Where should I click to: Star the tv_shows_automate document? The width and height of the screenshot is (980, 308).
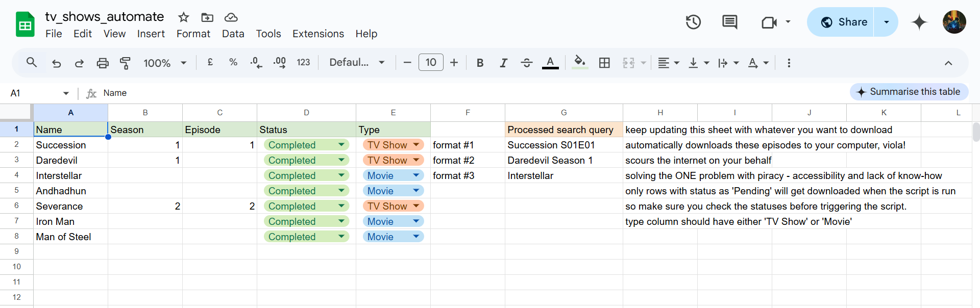click(x=184, y=17)
